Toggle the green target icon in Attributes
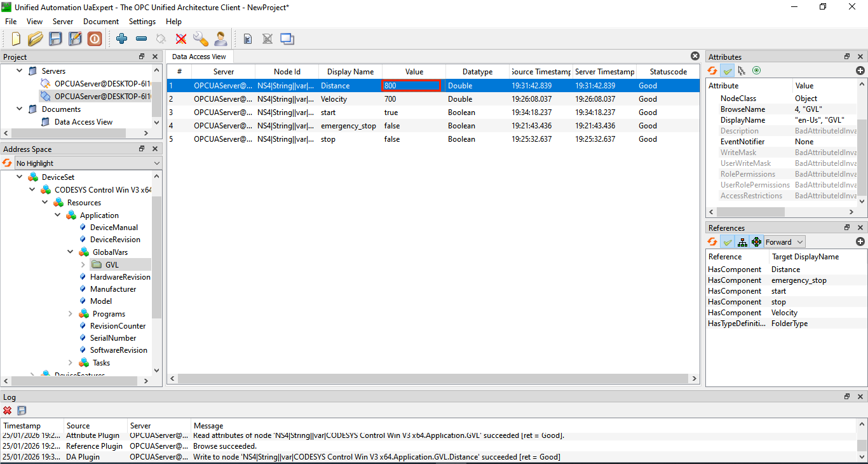Screen dimensions: 868x464 tap(756, 71)
